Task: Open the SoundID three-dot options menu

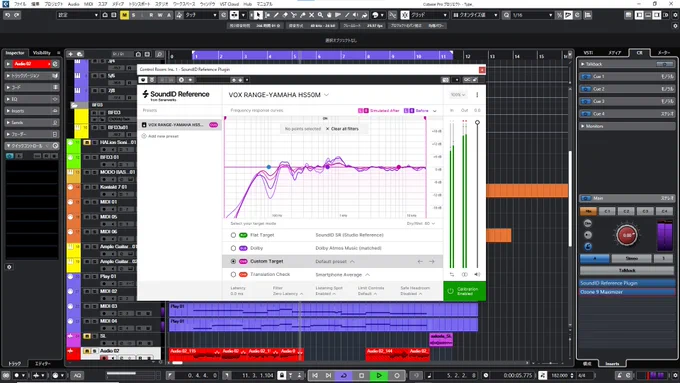Action: pos(477,95)
